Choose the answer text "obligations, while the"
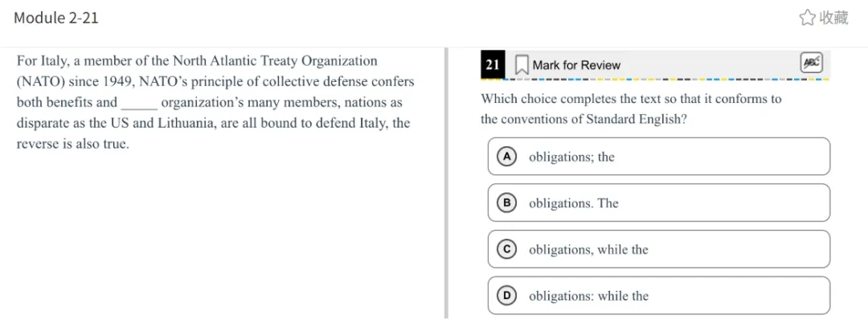The height and width of the screenshot is (332, 868). click(x=588, y=249)
